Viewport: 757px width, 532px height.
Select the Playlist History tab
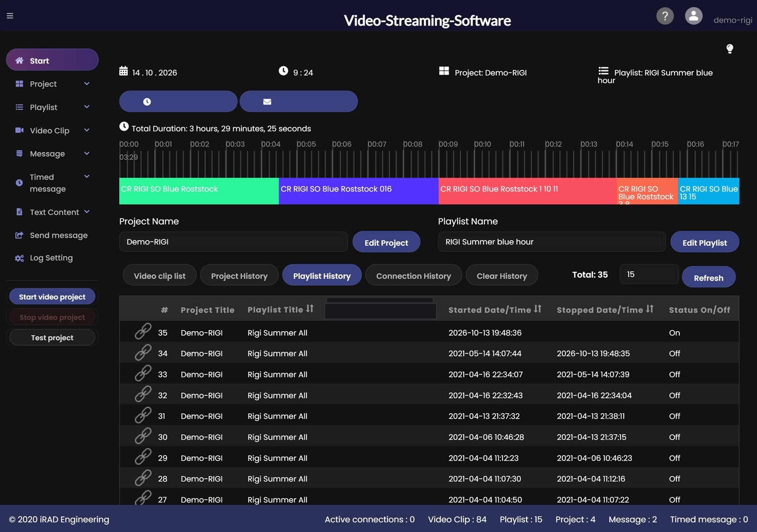[x=322, y=275]
